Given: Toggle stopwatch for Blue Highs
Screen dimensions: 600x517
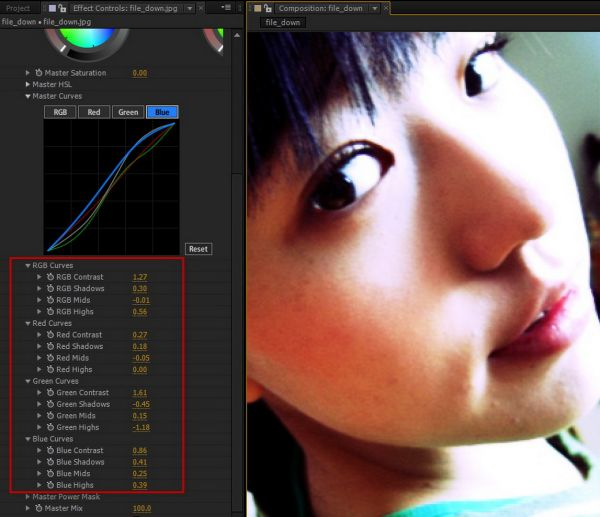Looking at the screenshot, I should pos(51,484).
